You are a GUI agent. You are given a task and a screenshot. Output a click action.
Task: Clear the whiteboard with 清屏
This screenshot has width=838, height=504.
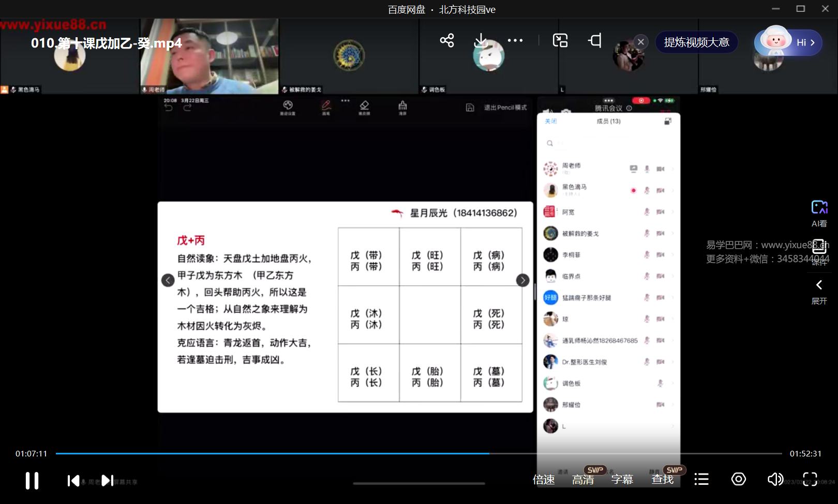[402, 108]
